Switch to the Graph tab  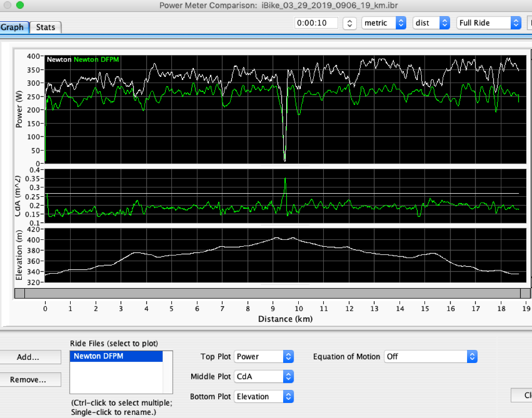tap(14, 27)
